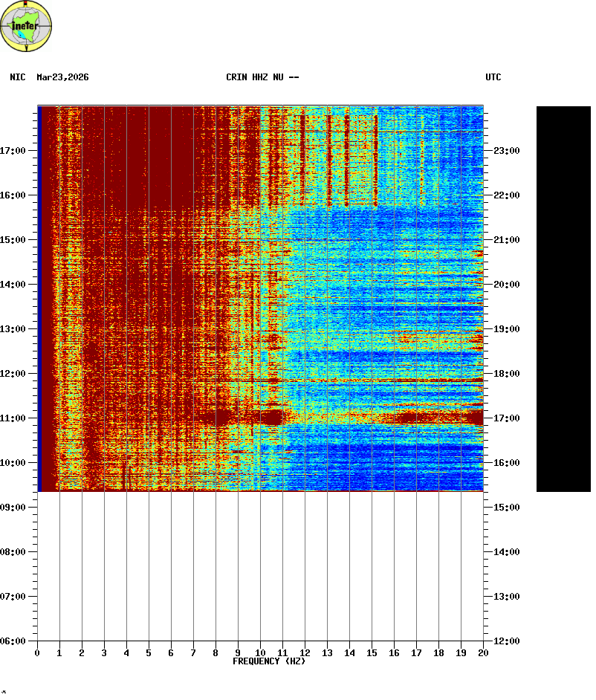
Task: Click the 5 Hz frequency axis label
Action: [149, 653]
